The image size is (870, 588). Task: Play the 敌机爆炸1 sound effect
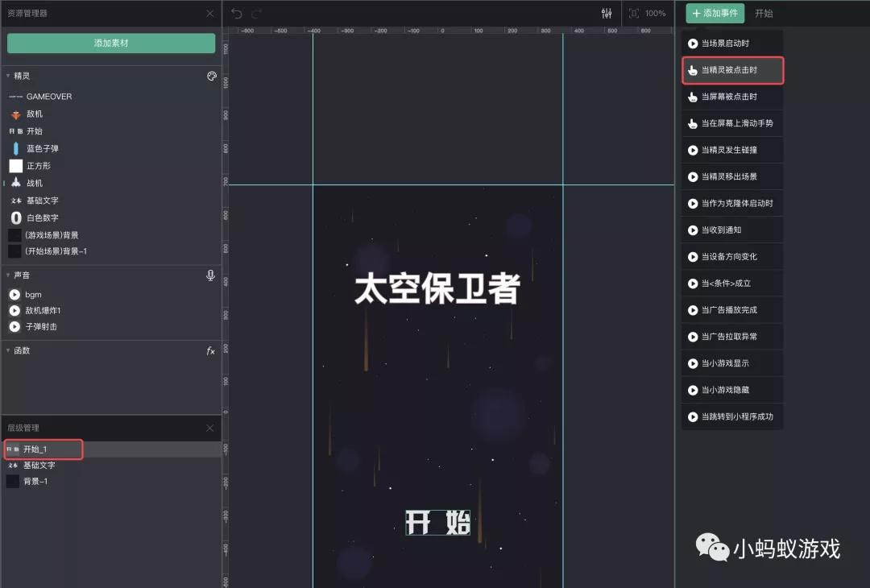click(x=45, y=310)
